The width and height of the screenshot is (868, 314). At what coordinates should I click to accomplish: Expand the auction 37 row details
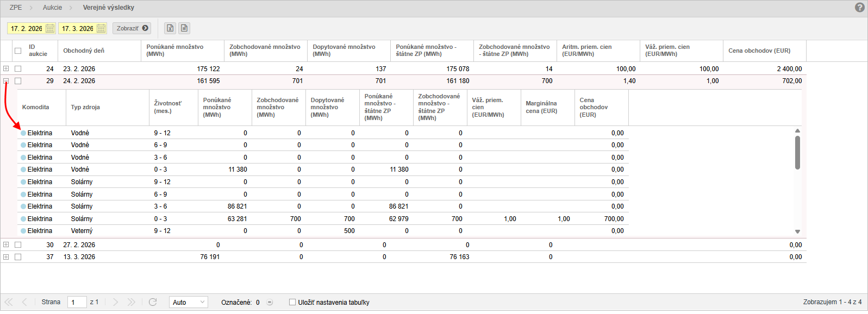[6, 257]
